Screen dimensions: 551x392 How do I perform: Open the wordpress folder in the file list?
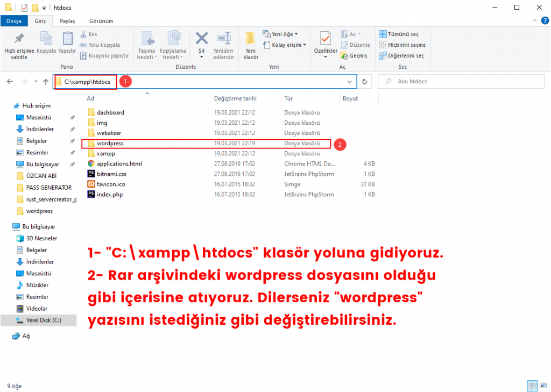pyautogui.click(x=112, y=143)
